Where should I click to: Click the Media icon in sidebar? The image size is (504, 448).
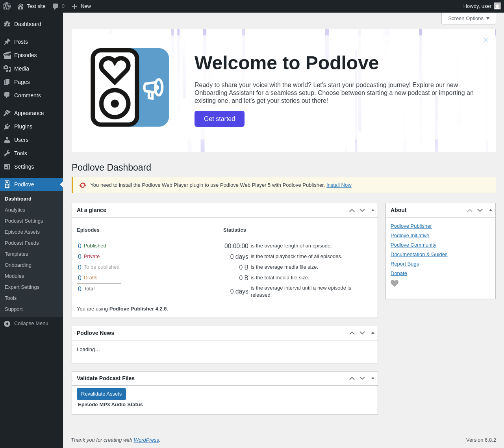click(x=7, y=69)
